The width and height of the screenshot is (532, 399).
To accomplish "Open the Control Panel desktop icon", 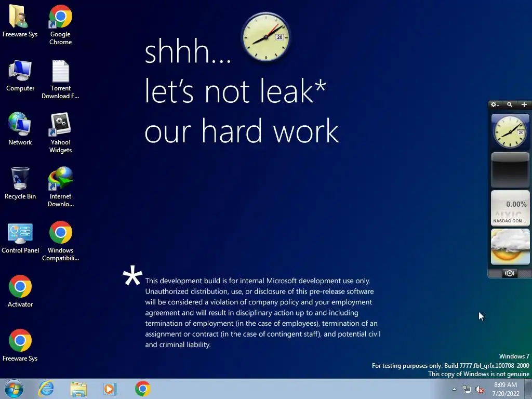I will (20, 237).
